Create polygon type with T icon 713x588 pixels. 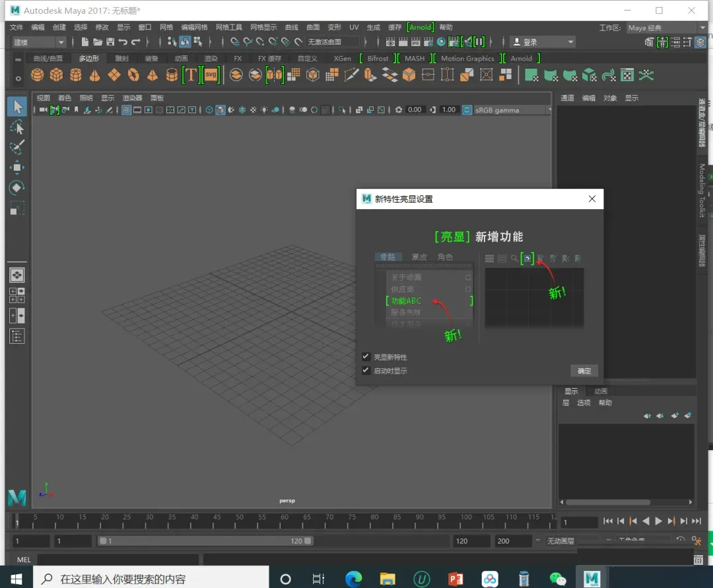(x=191, y=75)
